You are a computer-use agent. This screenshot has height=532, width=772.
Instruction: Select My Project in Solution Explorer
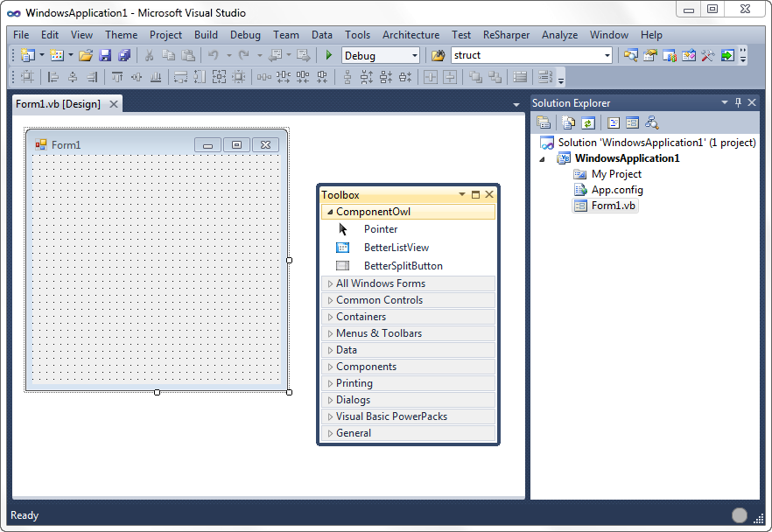(616, 174)
